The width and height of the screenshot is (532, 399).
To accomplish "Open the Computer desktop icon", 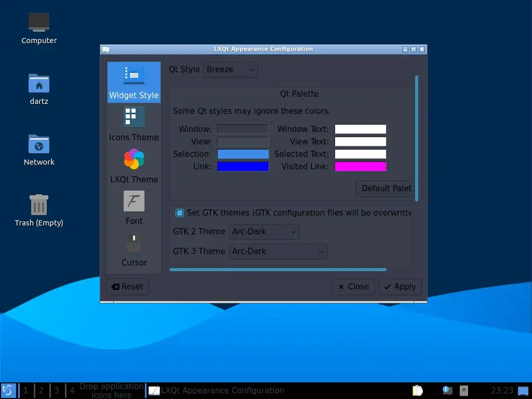I will click(x=39, y=29).
